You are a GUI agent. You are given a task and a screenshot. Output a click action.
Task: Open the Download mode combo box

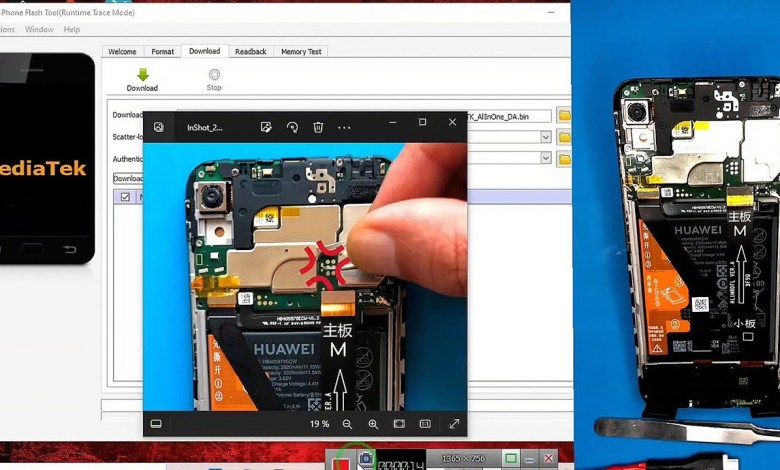[x=128, y=178]
